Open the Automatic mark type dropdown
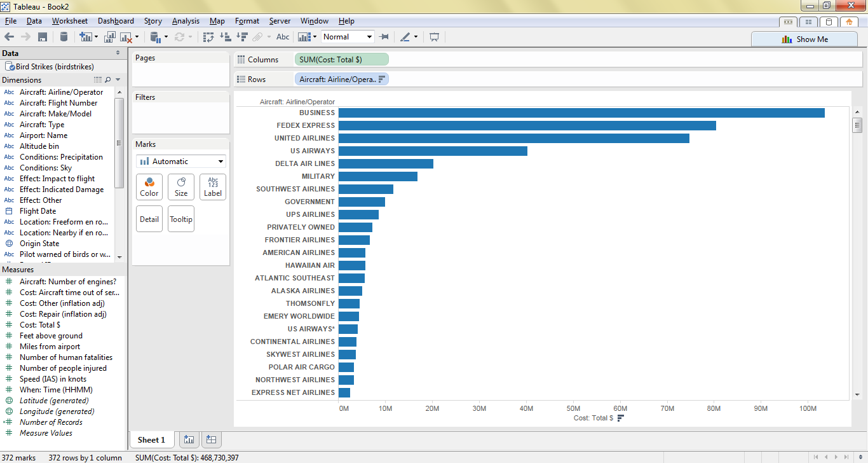The image size is (868, 463). click(x=180, y=162)
